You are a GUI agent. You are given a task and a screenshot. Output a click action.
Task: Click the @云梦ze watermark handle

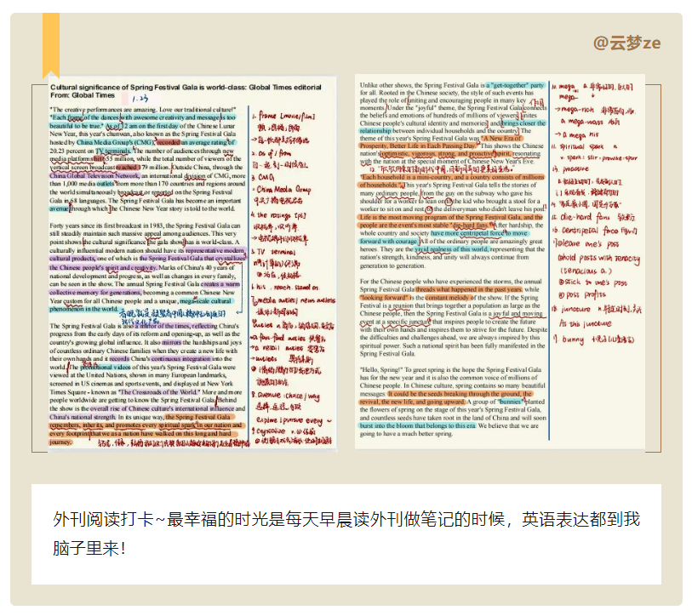626,43
